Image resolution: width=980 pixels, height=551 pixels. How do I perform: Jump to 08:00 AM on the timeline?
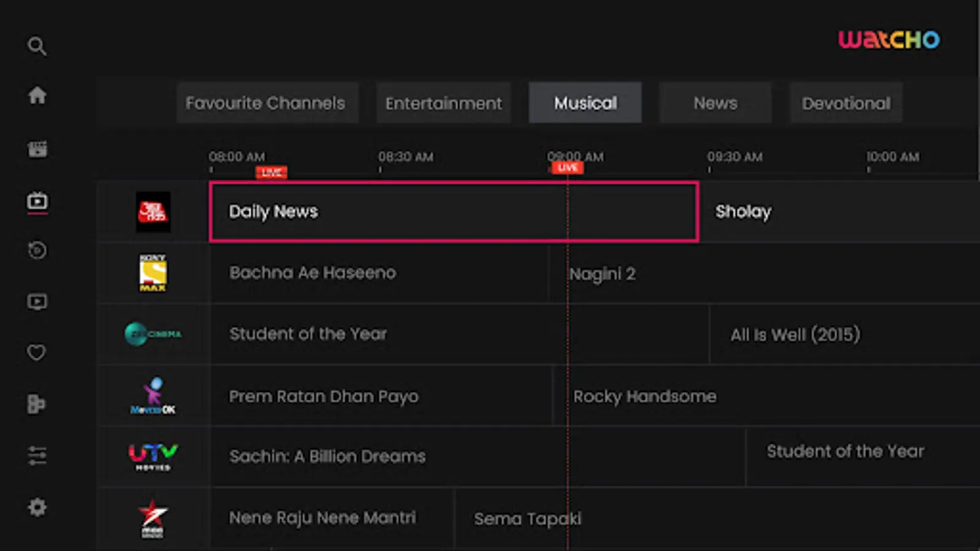236,157
